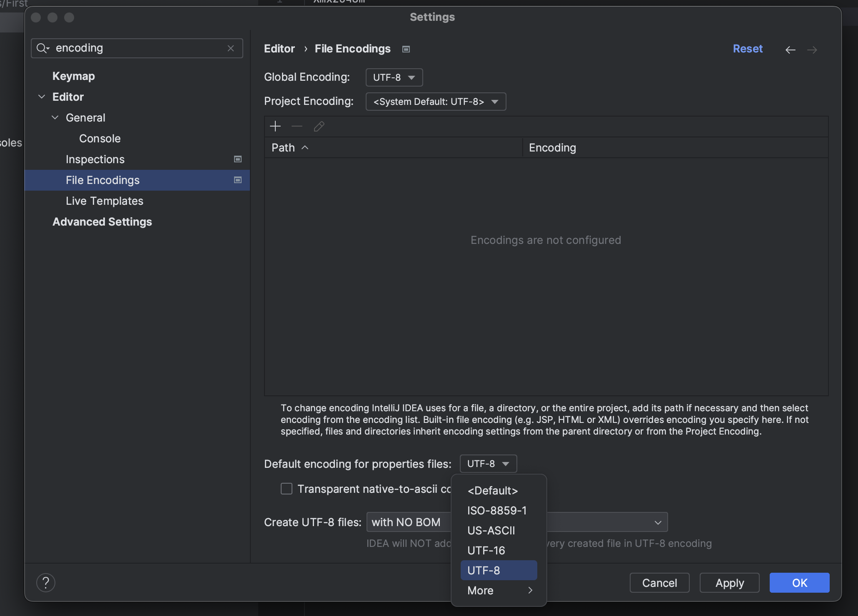The image size is (858, 616).
Task: Click the forward navigation arrow
Action: pyautogui.click(x=812, y=50)
